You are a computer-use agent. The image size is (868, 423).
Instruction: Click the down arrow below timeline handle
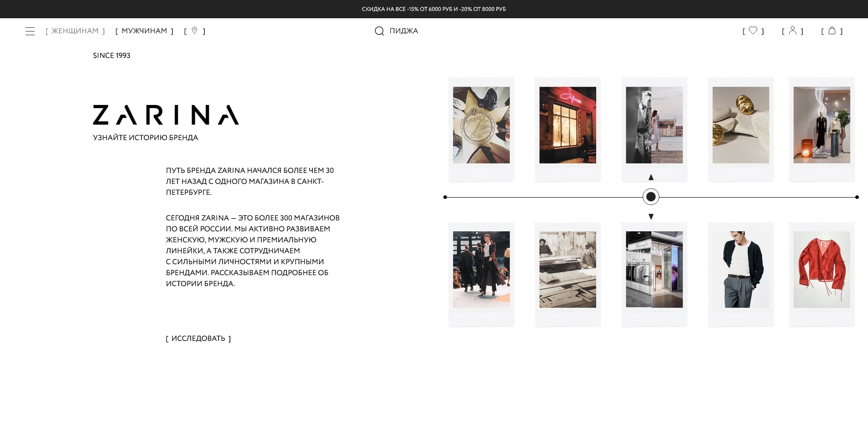click(651, 217)
